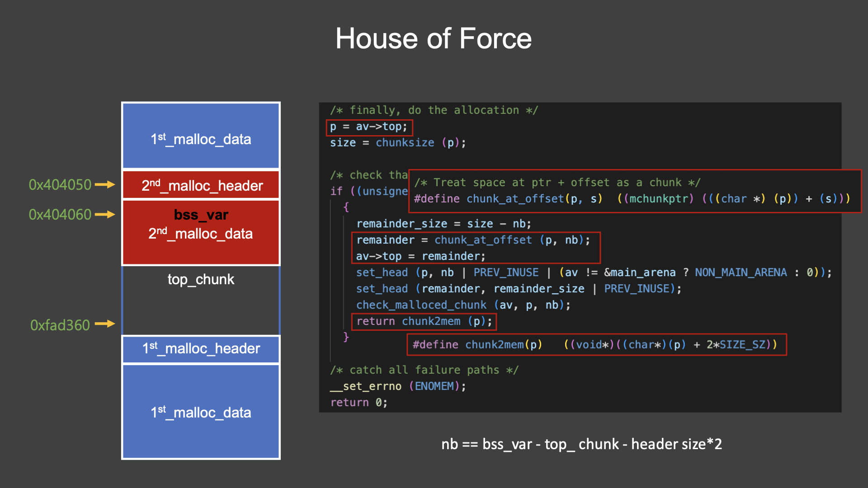Click the chunk2mem define box
The height and width of the screenshot is (488, 868).
[x=596, y=345]
